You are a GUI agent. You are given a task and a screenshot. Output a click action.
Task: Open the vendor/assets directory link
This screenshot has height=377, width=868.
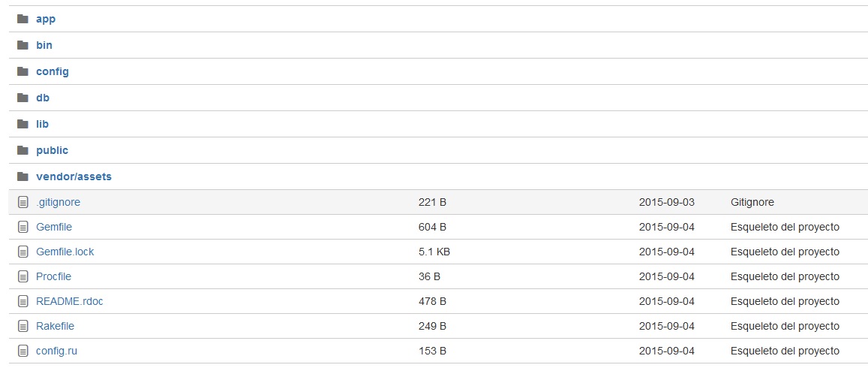click(x=74, y=176)
